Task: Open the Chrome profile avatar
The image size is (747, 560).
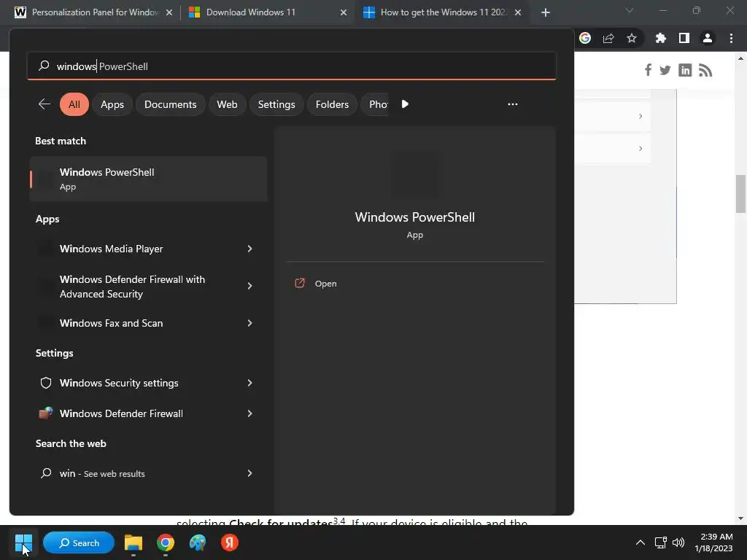Action: pyautogui.click(x=708, y=38)
